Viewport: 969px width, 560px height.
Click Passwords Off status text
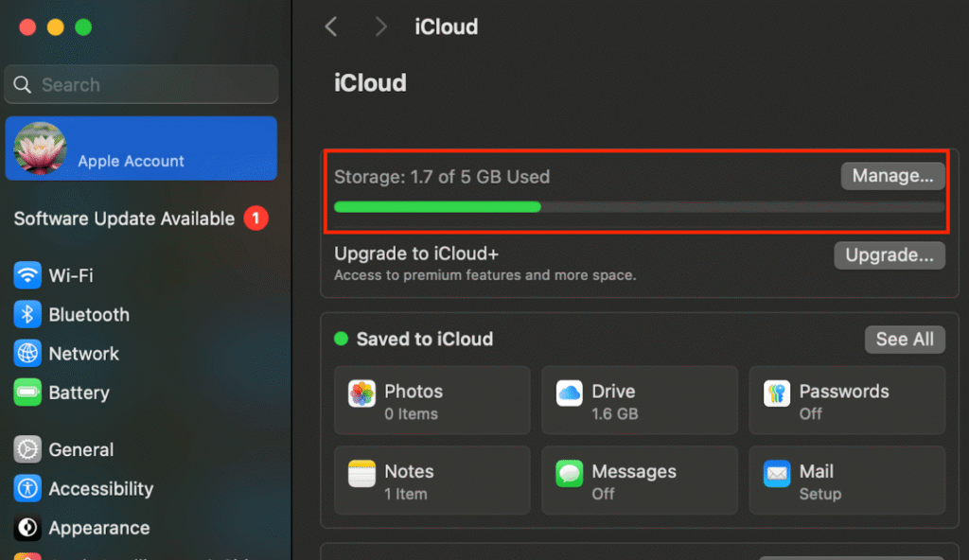coord(810,414)
